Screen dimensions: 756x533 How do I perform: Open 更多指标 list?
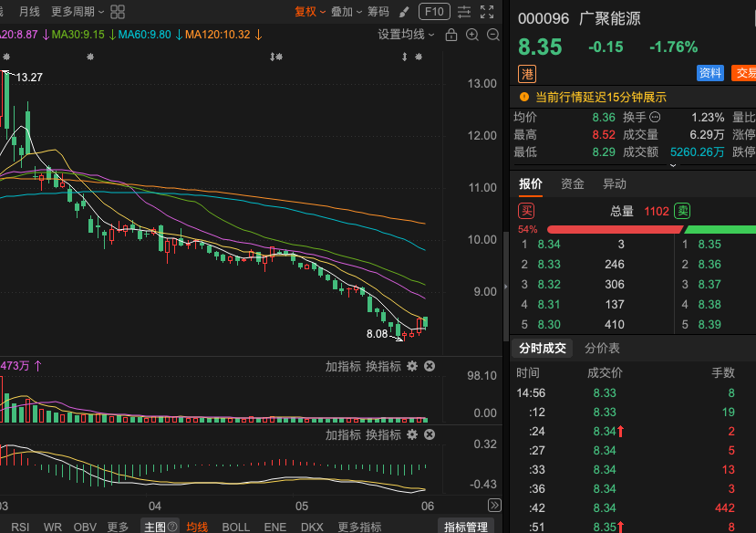pyautogui.click(x=359, y=527)
